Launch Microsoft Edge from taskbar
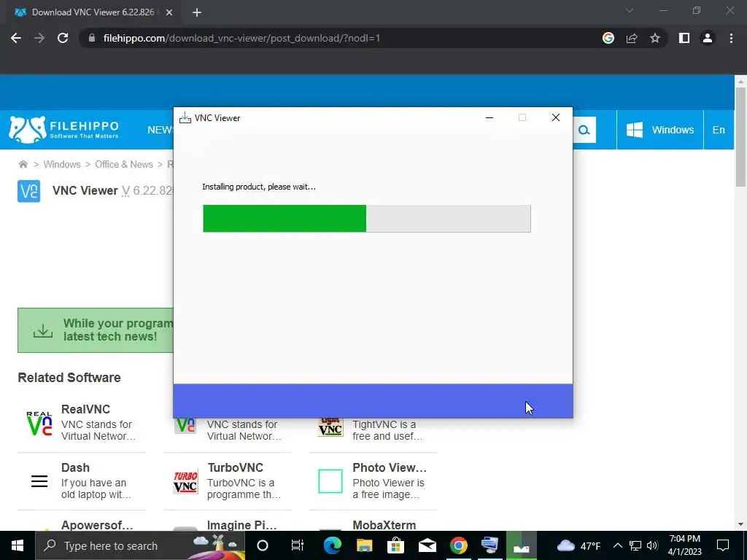This screenshot has width=747, height=560. click(332, 545)
